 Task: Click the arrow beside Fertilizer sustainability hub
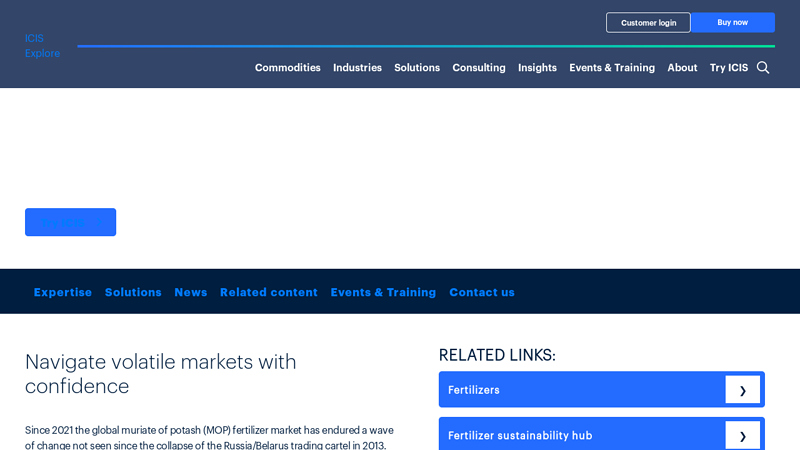pos(742,435)
